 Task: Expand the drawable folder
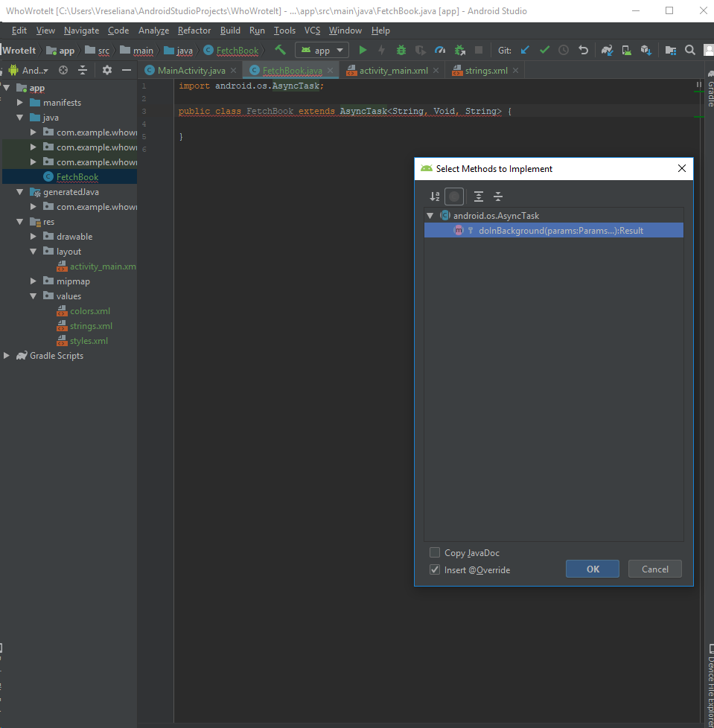point(34,236)
